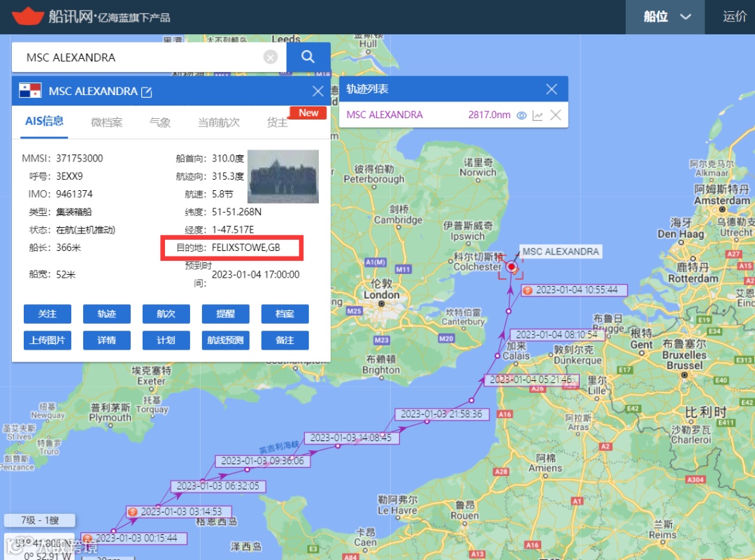This screenshot has width=755, height=560.
Task: Select track point 2023-01-04 10:55:44
Action: [574, 290]
